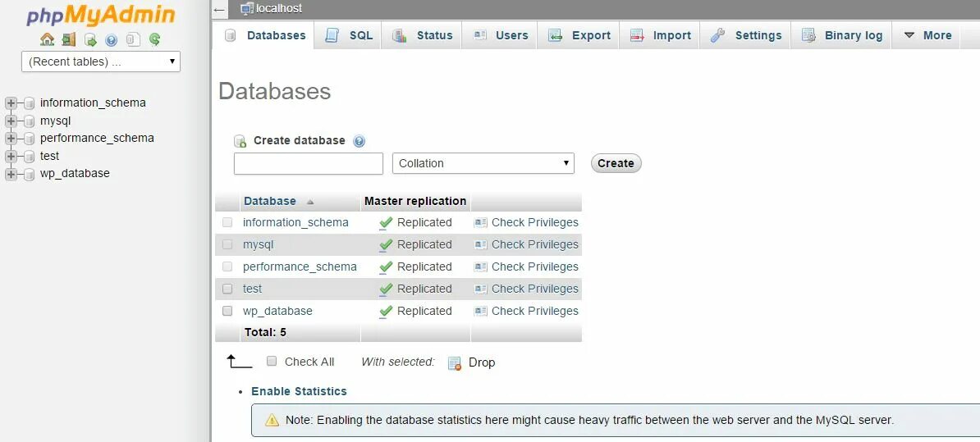Open phpMyAdmin documentation help icon
Viewport: 980px width, 442px height.
pos(112,39)
